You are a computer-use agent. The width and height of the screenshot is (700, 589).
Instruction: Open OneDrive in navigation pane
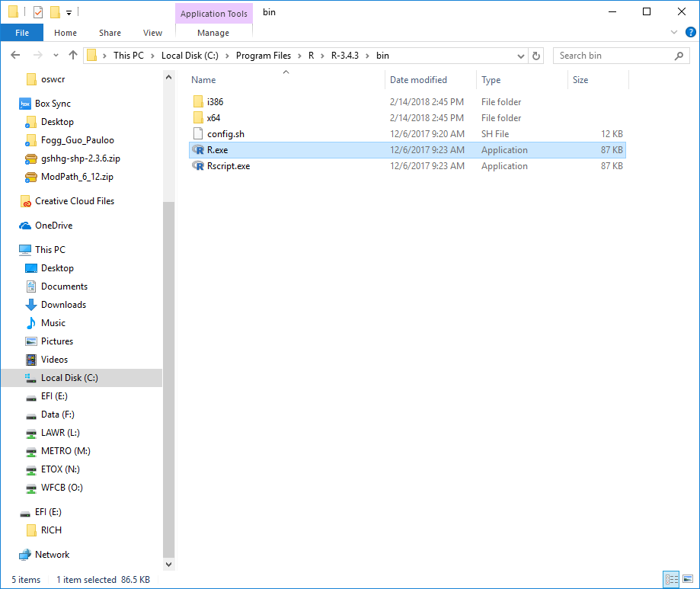coord(46,226)
